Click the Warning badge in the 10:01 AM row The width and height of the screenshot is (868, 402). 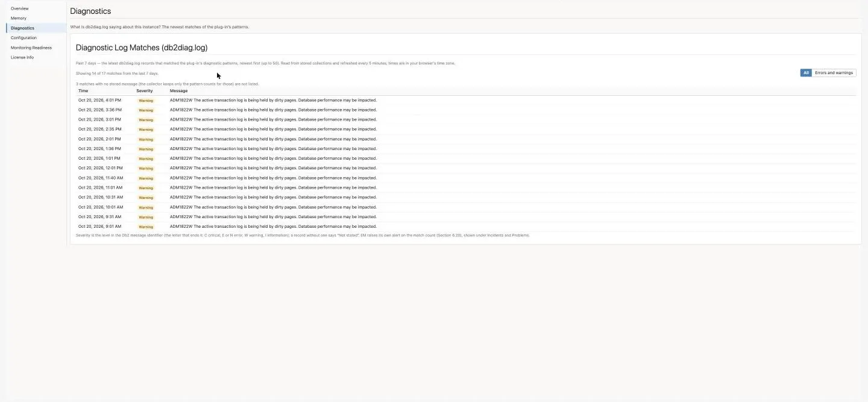pyautogui.click(x=146, y=207)
